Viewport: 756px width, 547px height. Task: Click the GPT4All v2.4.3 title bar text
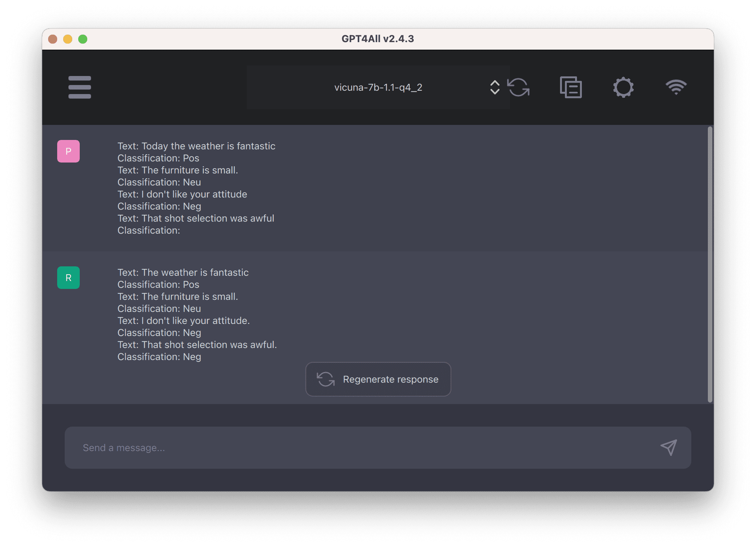(x=377, y=38)
